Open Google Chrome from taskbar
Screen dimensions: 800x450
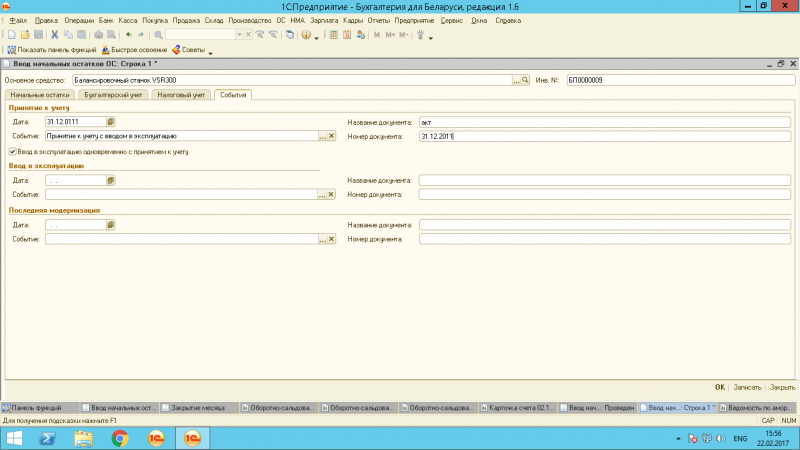point(120,438)
